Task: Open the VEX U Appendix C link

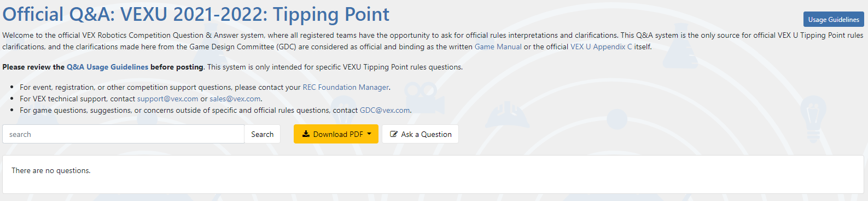Action: 601,47
